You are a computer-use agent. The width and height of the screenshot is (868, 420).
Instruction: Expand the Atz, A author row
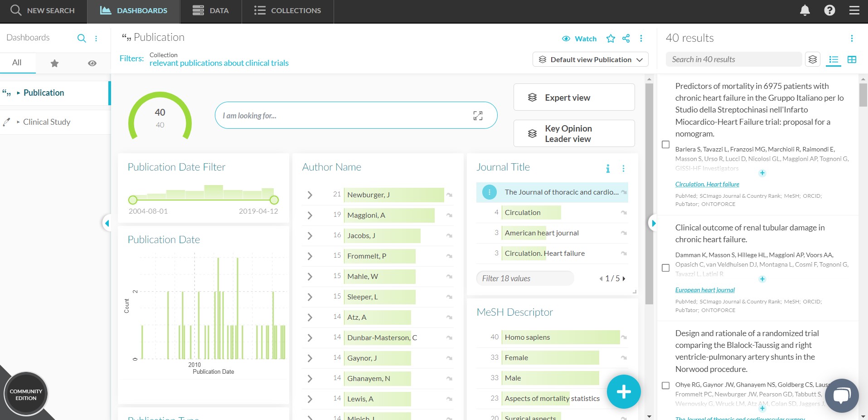(310, 317)
